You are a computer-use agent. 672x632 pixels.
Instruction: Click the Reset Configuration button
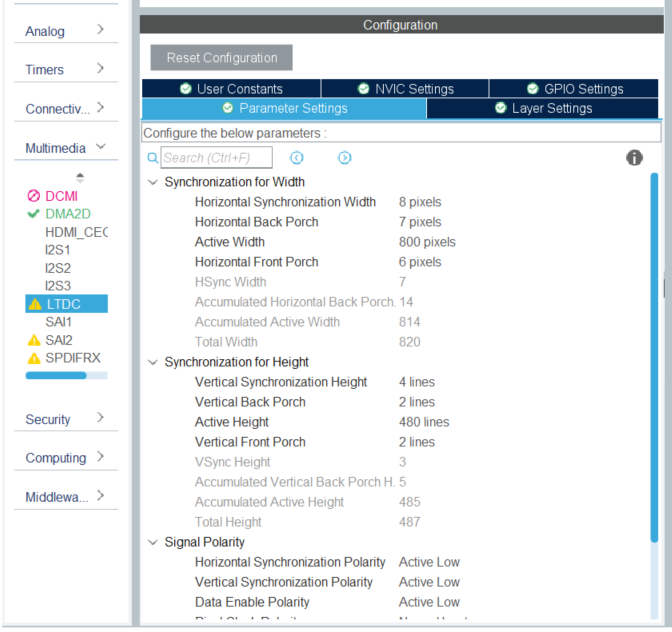(222, 57)
